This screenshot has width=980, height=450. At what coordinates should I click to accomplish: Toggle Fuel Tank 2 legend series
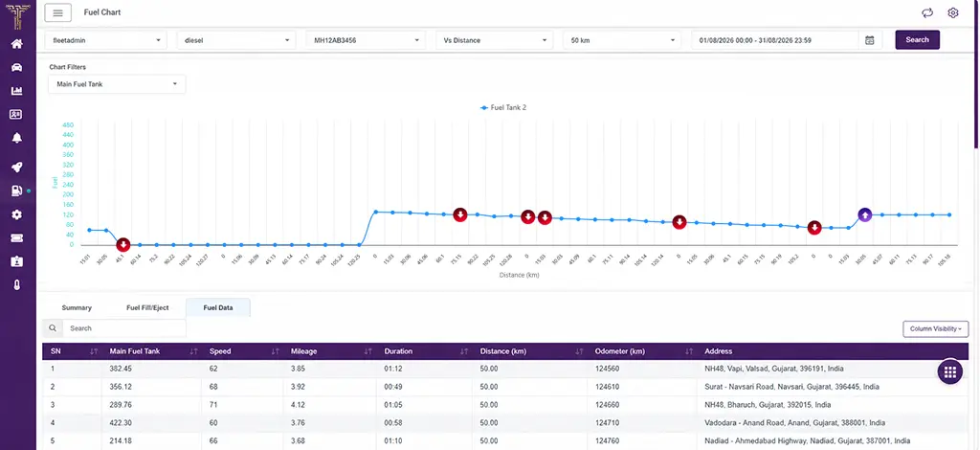click(x=503, y=107)
